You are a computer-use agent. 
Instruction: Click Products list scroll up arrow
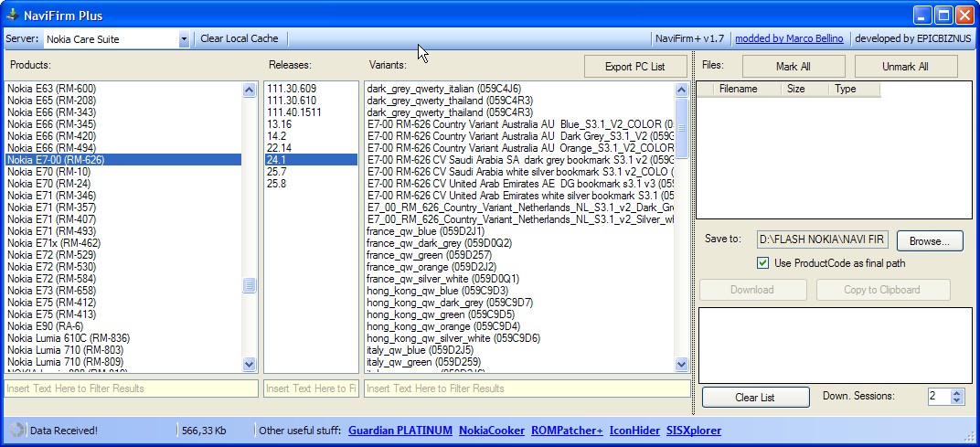(249, 90)
